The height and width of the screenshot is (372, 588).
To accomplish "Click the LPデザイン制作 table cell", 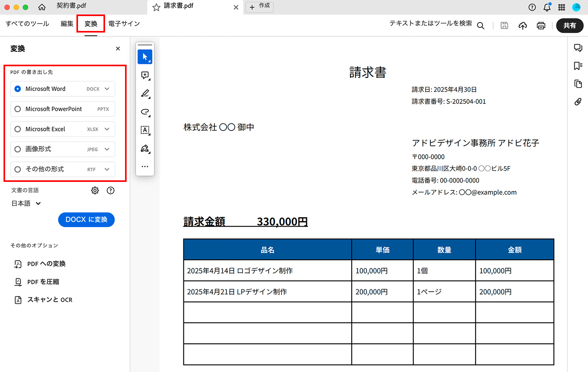I will (x=267, y=292).
